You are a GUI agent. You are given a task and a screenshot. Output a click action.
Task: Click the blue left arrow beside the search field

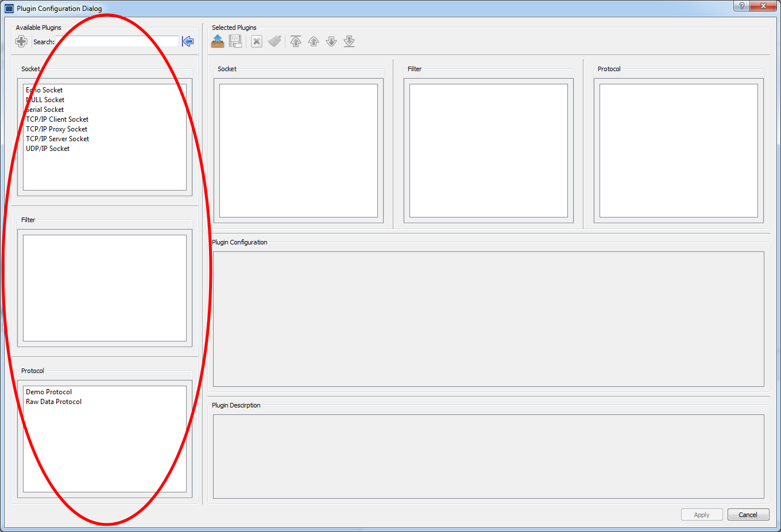(x=188, y=41)
